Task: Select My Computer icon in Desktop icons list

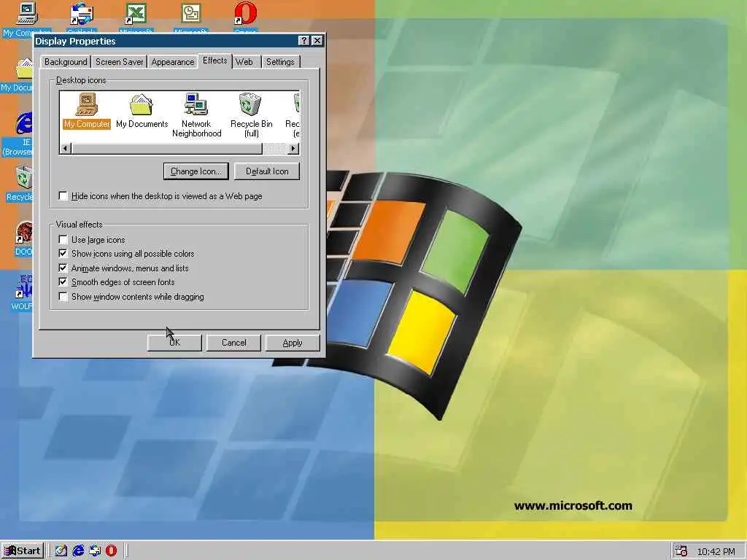Action: click(x=87, y=111)
